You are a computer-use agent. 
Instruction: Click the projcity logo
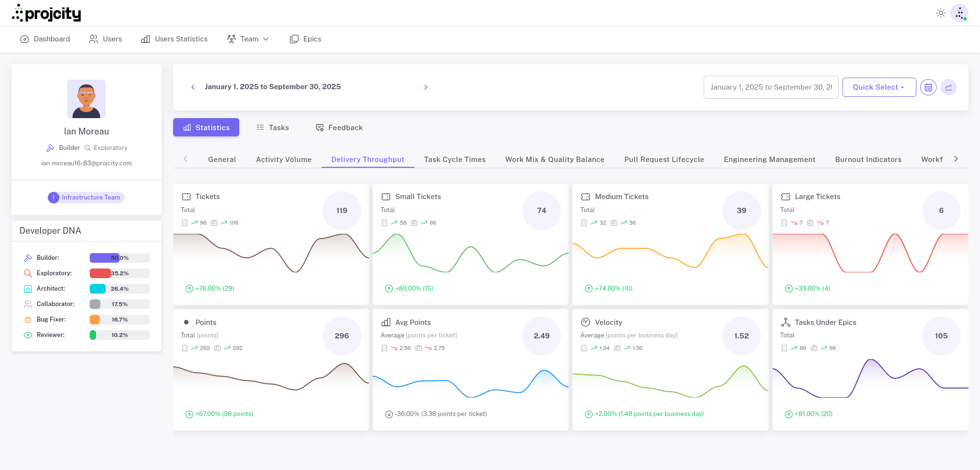pos(46,13)
